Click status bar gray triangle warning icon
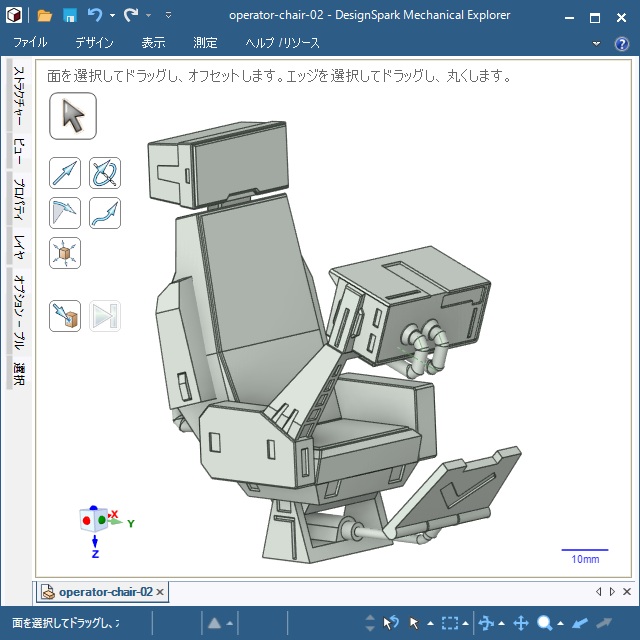Image resolution: width=640 pixels, height=640 pixels. (215, 623)
